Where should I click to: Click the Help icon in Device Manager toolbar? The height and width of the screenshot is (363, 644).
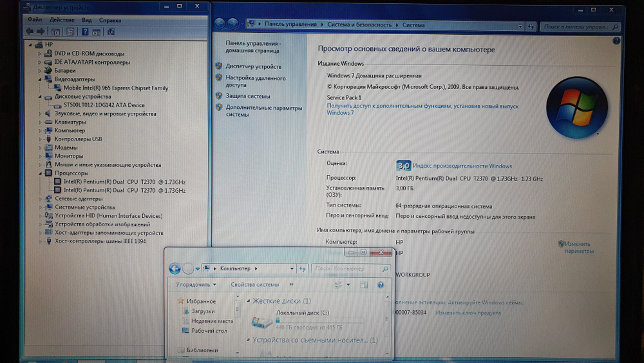tap(84, 31)
